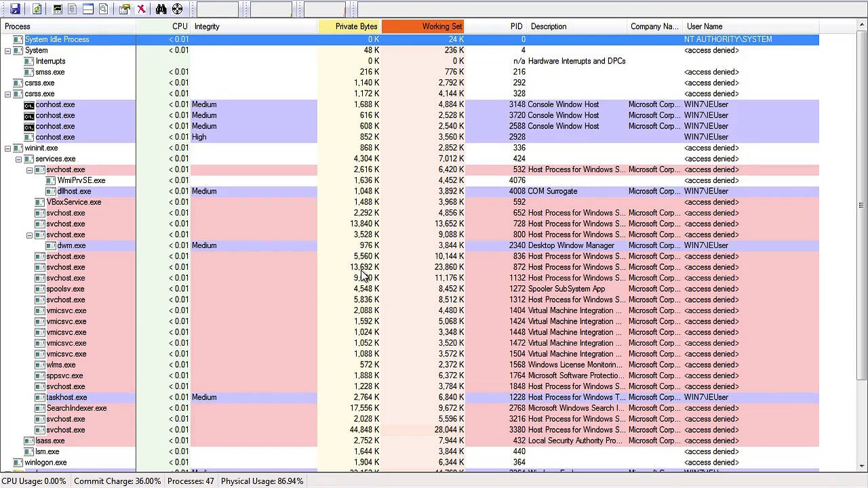The image size is (868, 488).
Task: Click the vertical scrollbar thumb
Action: coord(862,205)
